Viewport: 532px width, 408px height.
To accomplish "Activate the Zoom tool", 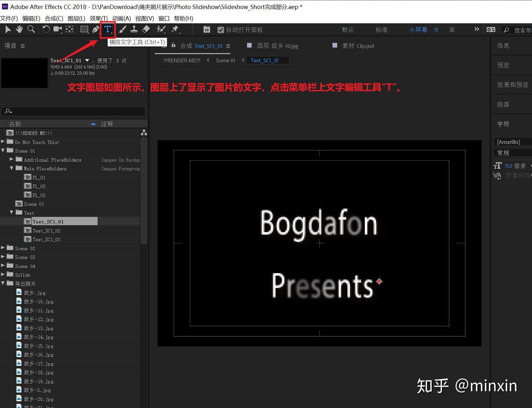I will point(31,29).
